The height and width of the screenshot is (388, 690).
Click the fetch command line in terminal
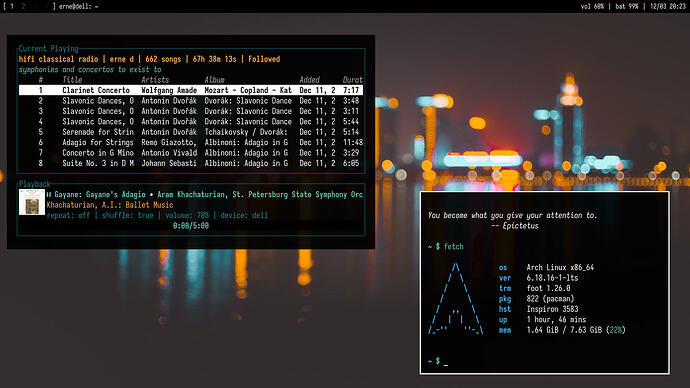[x=446, y=246]
